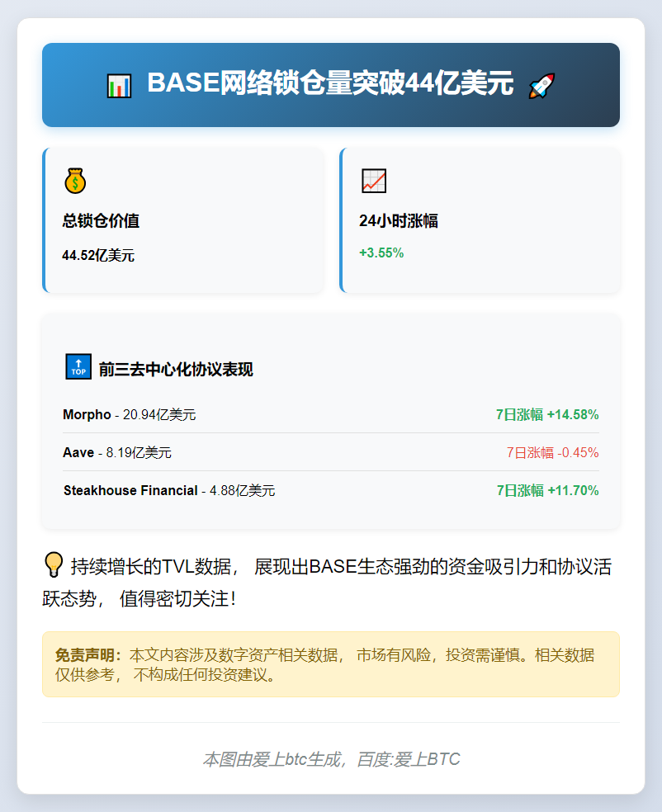Viewport: 662px width, 812px height.
Task: Click the rocket icon in the header banner
Action: coord(543,83)
